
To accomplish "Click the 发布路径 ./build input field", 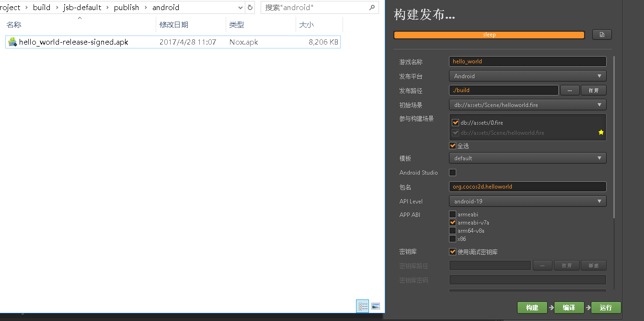I will click(x=504, y=90).
